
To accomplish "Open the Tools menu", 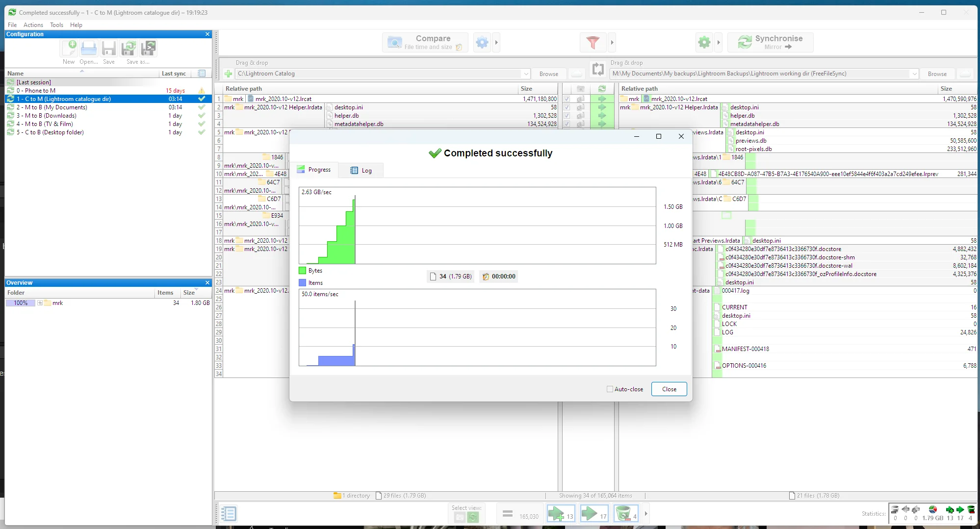I will tap(56, 25).
